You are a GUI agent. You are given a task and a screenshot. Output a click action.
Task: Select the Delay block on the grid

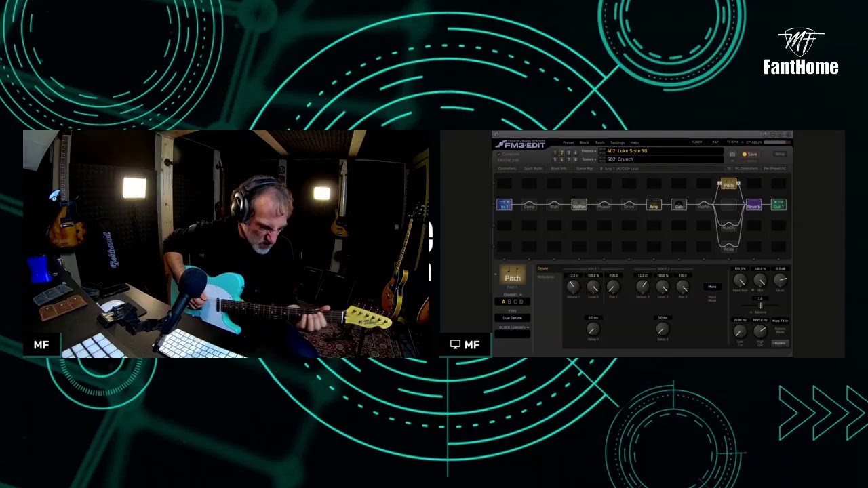tap(729, 247)
